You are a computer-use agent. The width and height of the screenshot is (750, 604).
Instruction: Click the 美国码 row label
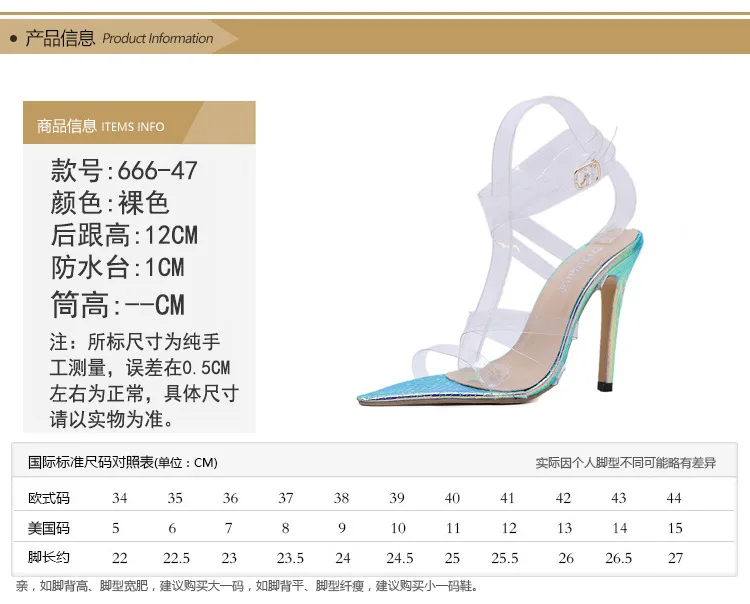(49, 528)
